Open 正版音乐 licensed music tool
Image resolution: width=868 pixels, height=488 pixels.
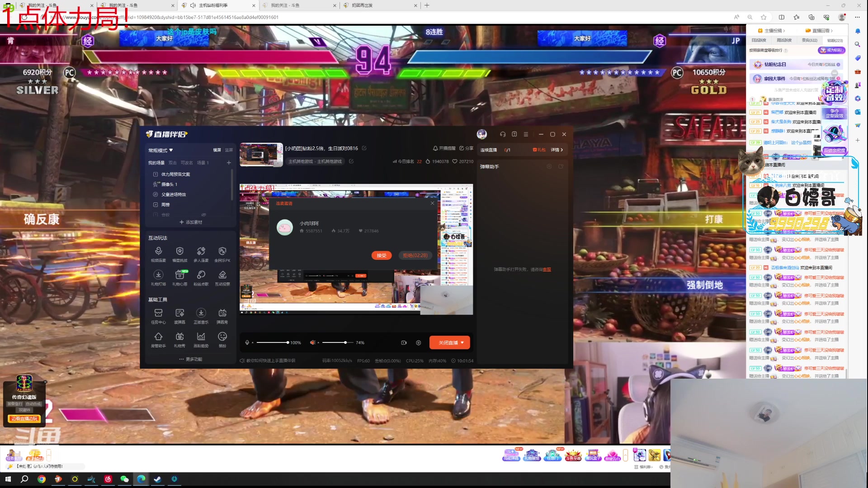tap(201, 316)
